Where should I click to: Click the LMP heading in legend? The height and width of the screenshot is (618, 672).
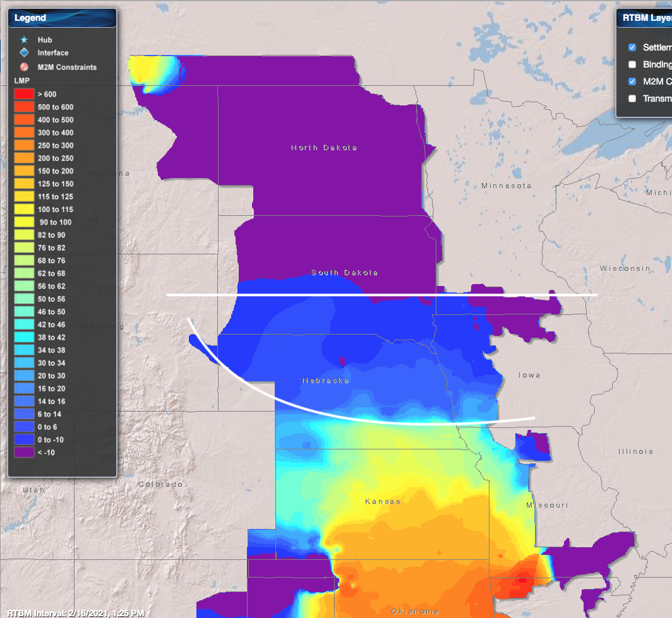tap(22, 81)
